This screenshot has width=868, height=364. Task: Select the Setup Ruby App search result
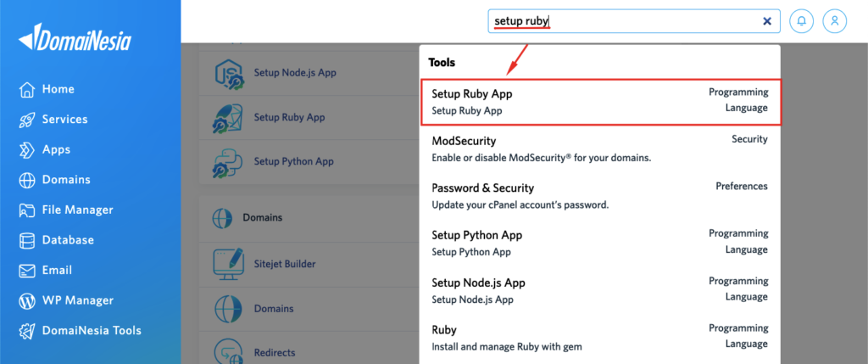pos(600,102)
